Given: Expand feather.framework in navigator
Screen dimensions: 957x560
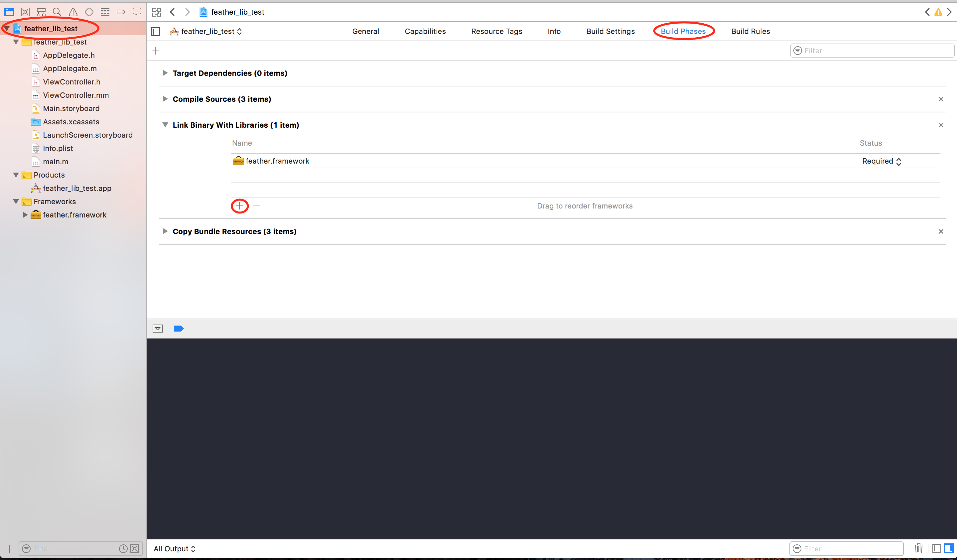Looking at the screenshot, I should click(25, 214).
